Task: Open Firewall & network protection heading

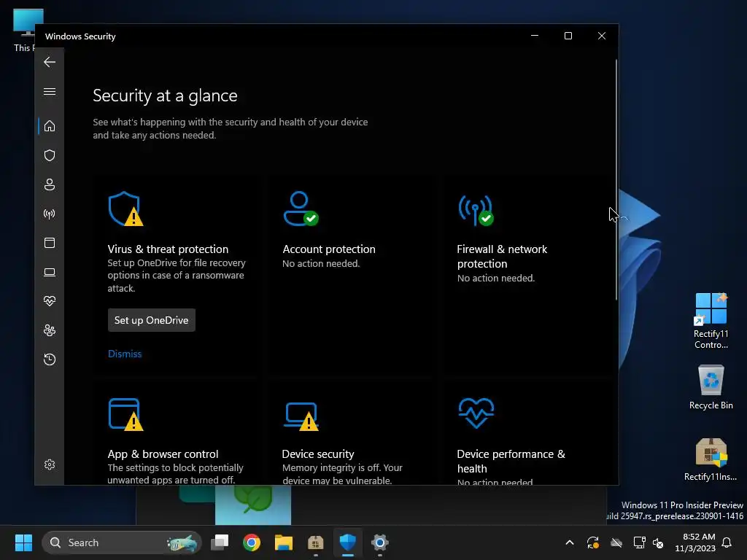Action: (502, 256)
